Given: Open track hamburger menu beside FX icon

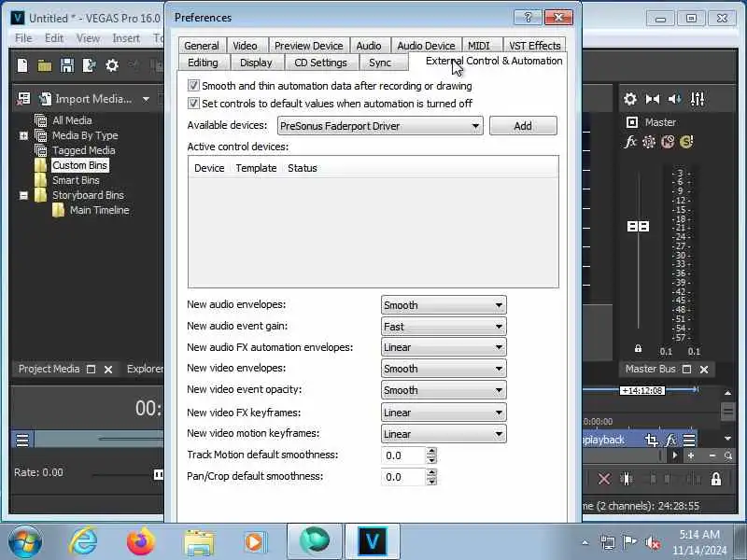Looking at the screenshot, I should [x=689, y=440].
